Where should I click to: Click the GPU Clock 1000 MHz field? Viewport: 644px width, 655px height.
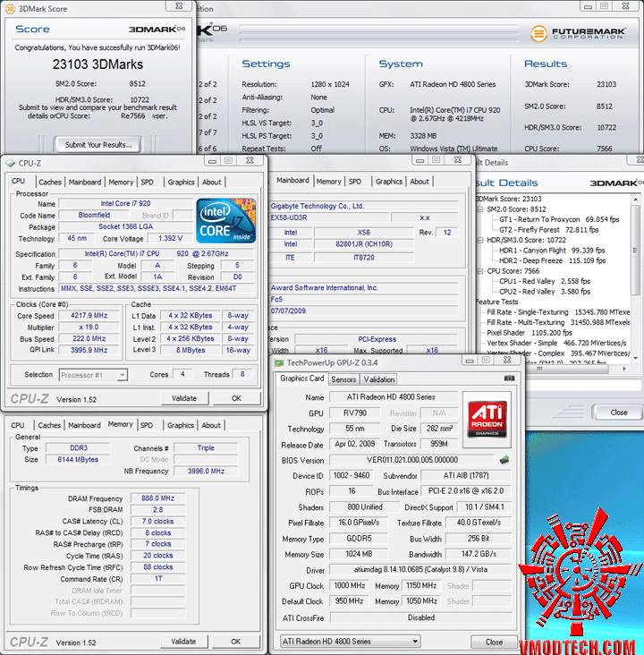tap(349, 585)
